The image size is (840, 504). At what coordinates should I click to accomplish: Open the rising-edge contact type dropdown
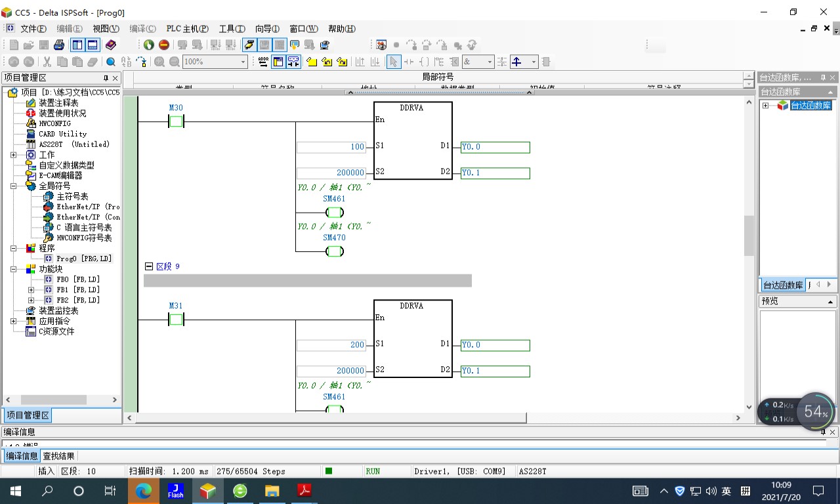pyautogui.click(x=534, y=62)
